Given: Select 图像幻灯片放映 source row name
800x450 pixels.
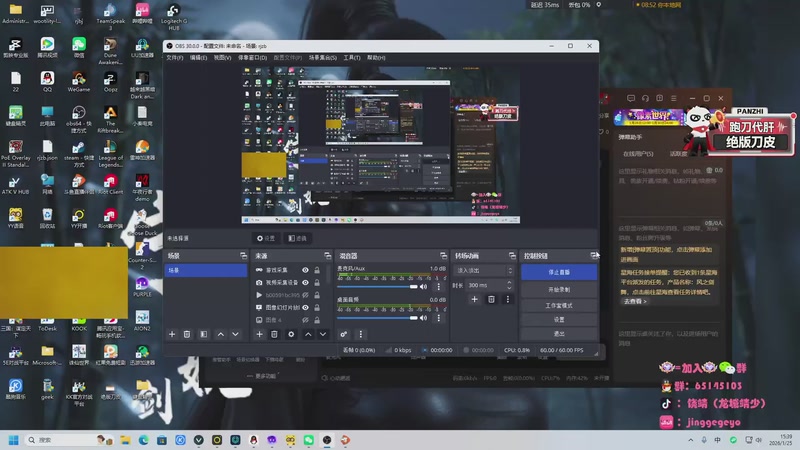Looking at the screenshot, I should coord(283,308).
